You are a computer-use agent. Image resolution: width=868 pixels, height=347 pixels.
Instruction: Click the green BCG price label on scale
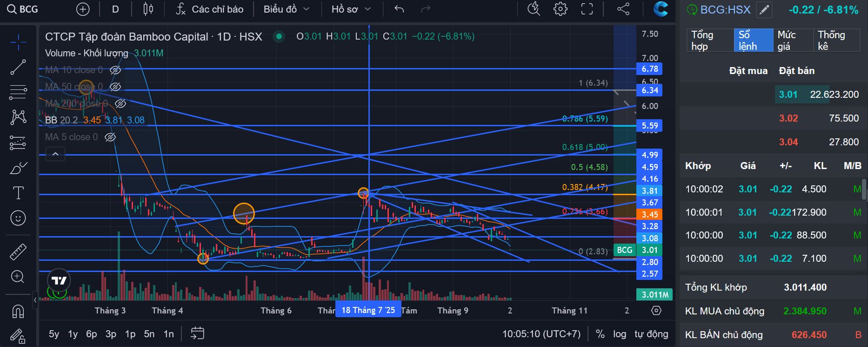click(x=625, y=250)
